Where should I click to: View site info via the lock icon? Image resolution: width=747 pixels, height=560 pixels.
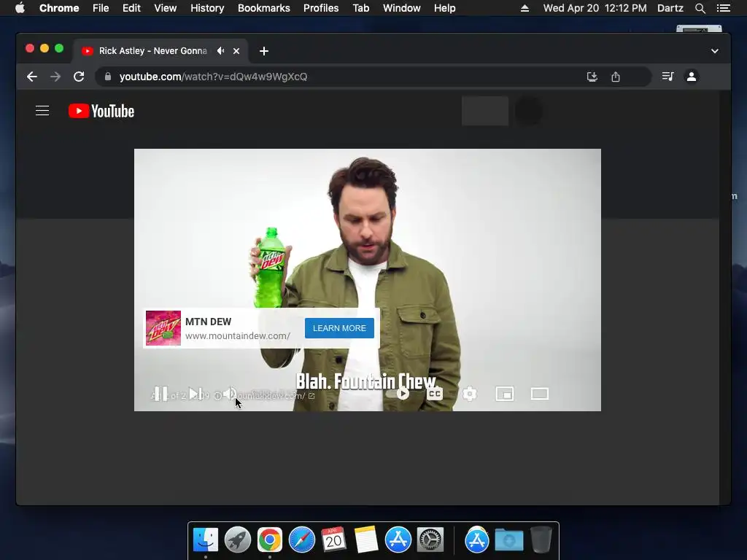click(x=108, y=77)
